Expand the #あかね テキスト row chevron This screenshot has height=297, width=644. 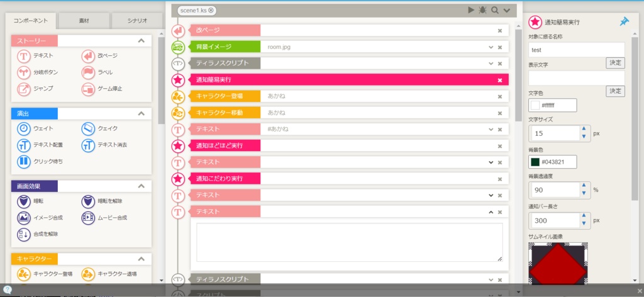pyautogui.click(x=491, y=130)
